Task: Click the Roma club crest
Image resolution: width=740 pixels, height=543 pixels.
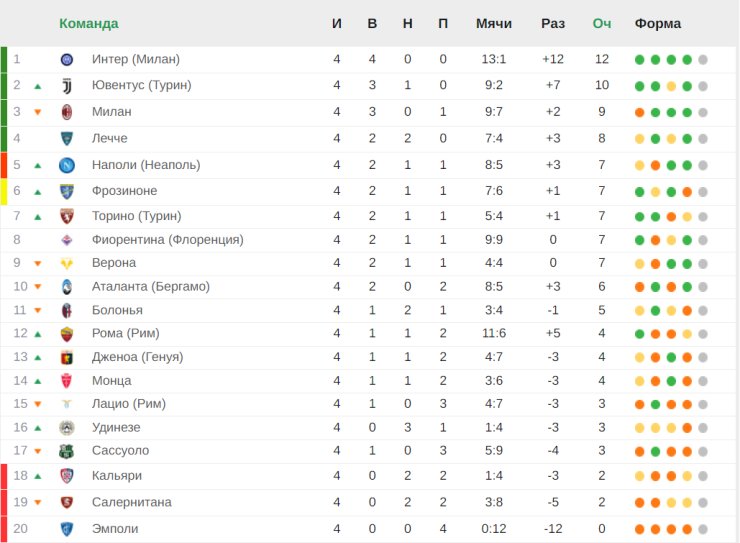Action: (67, 334)
